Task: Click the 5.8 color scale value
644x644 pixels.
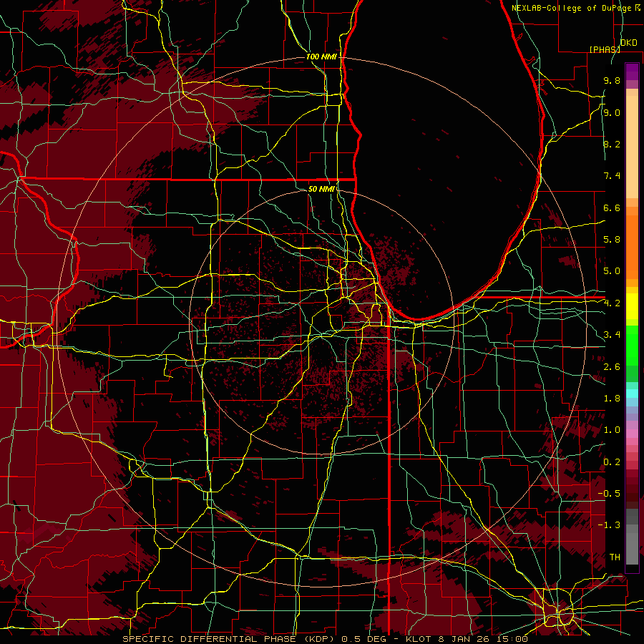Action: pyautogui.click(x=612, y=240)
